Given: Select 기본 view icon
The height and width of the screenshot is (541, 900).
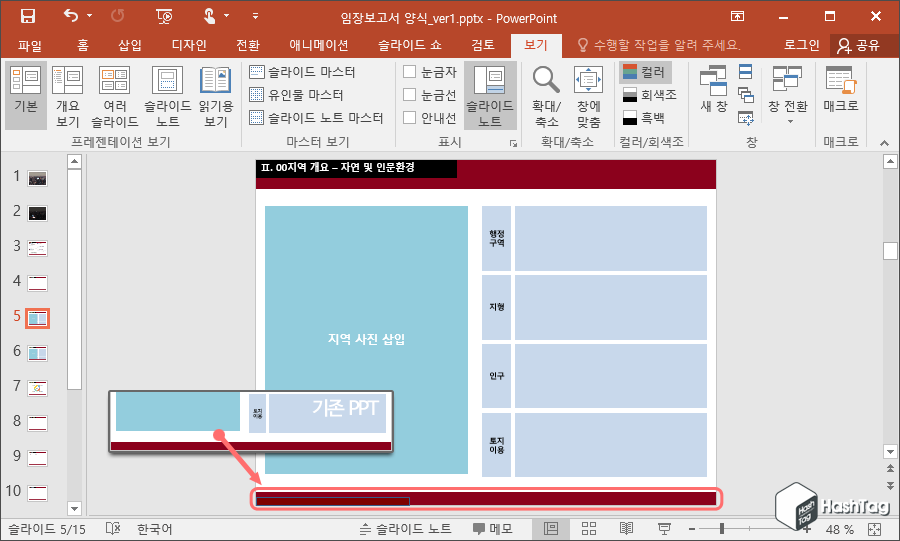Looking at the screenshot, I should (26, 95).
